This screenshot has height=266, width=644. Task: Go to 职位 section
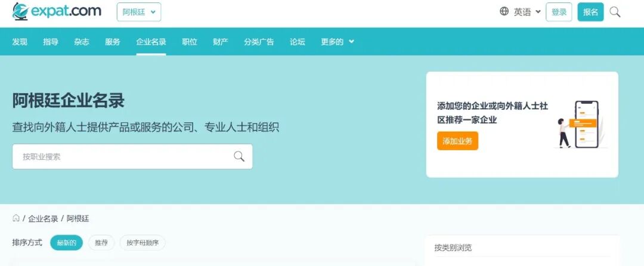tap(190, 42)
